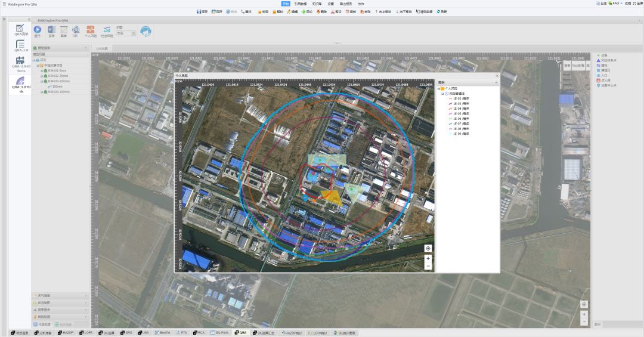The image size is (644, 337).
Task: Open the individual risk (个人风险) icon
Action: [x=91, y=30]
